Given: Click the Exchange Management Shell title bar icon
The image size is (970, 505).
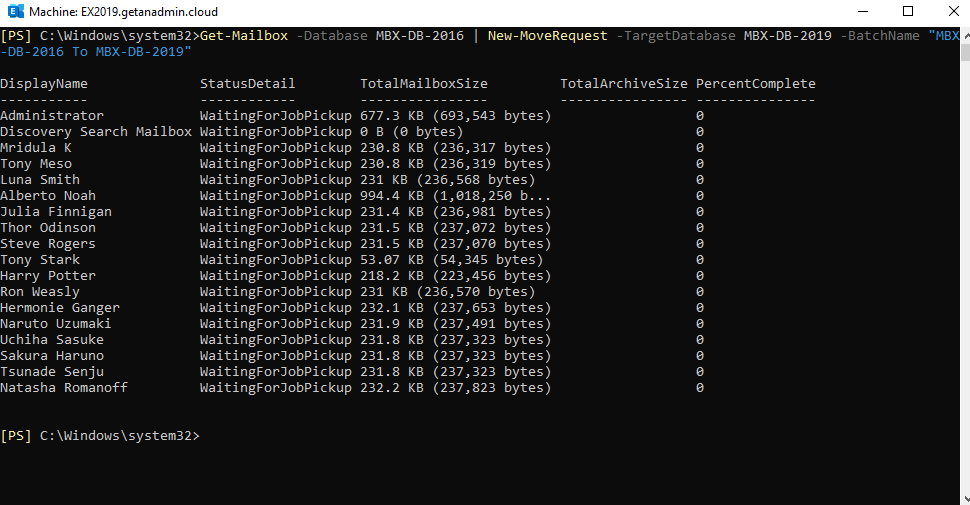Looking at the screenshot, I should [15, 11].
